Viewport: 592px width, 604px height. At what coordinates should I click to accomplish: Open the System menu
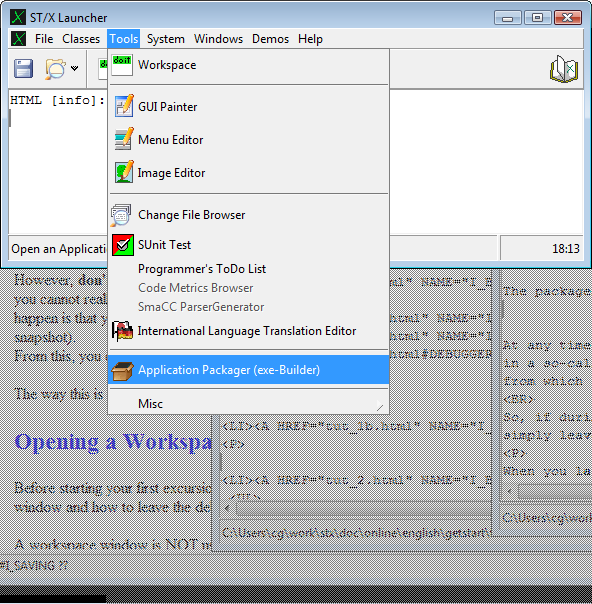click(x=166, y=39)
